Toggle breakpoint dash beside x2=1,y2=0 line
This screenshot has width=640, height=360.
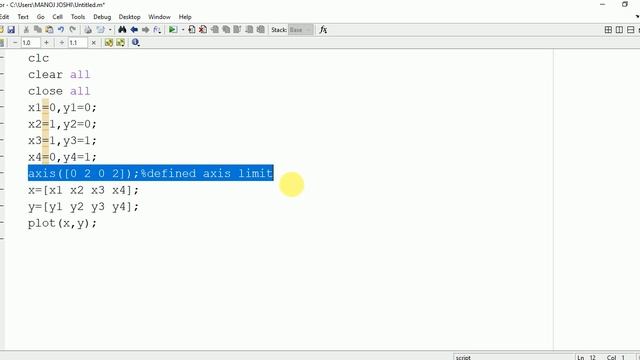pyautogui.click(x=2, y=123)
